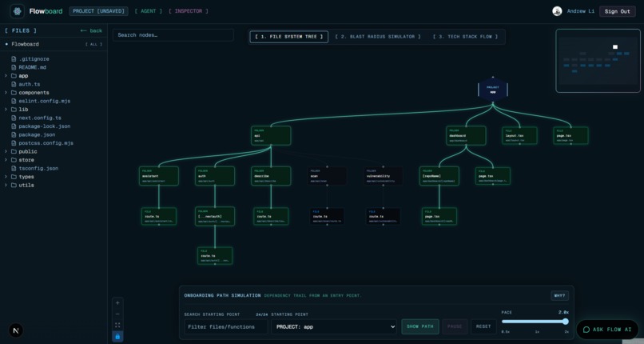Open the INSPECTOR menu
This screenshot has height=344, width=644.
click(189, 11)
